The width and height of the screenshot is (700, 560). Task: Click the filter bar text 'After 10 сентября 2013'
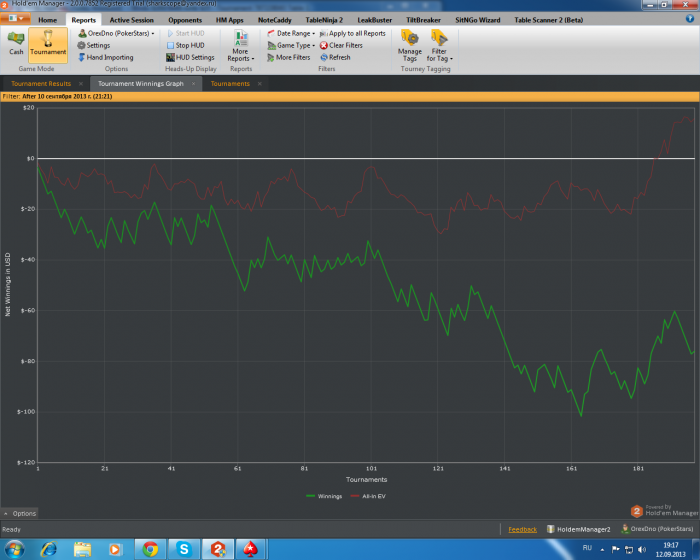[x=67, y=96]
